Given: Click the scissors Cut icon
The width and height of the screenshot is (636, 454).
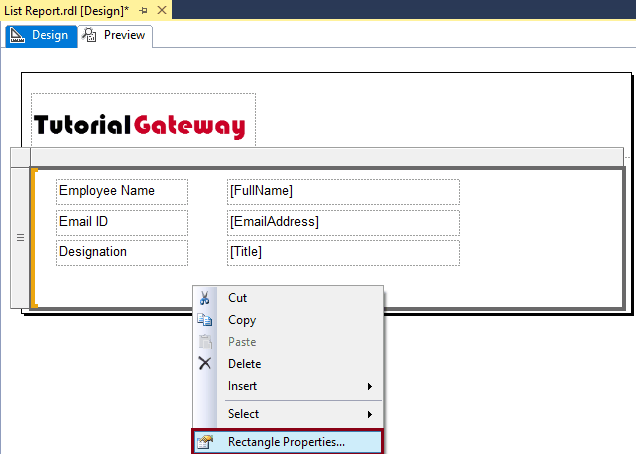Looking at the screenshot, I should click(x=205, y=298).
